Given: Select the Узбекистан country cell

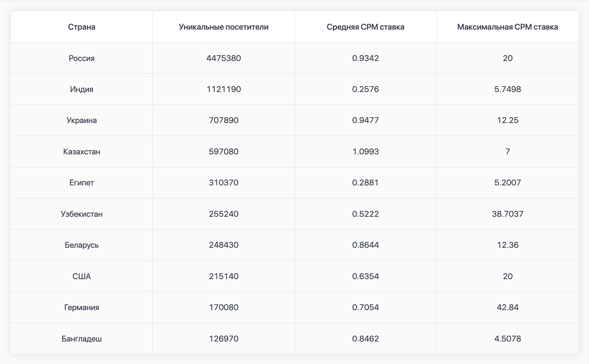Looking at the screenshot, I should point(82,214).
